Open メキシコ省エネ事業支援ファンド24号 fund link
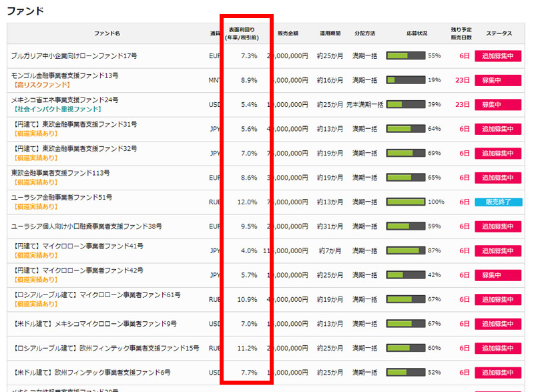 pyautogui.click(x=65, y=100)
